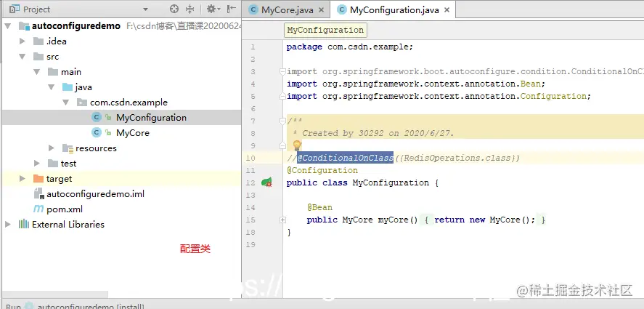Click the test folder icon

[53, 164]
